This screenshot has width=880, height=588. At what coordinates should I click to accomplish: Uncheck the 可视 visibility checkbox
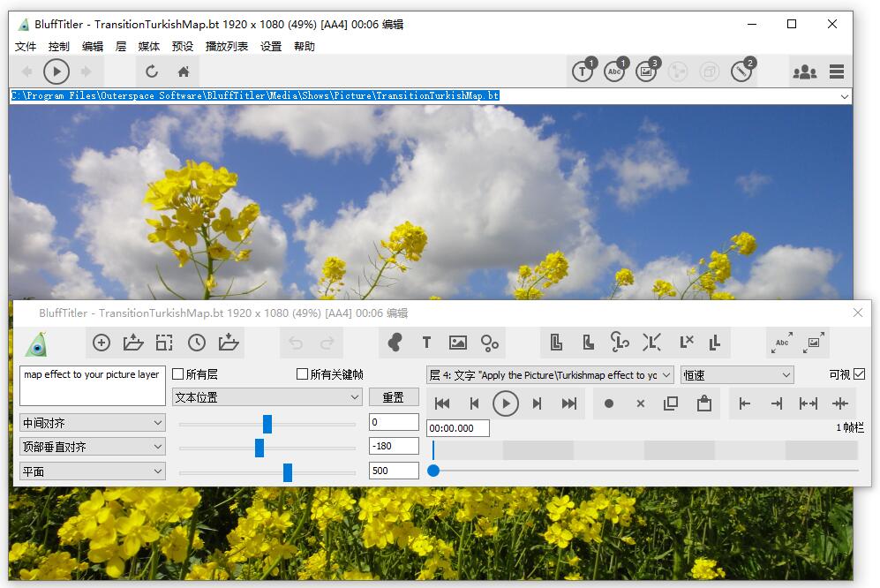[861, 373]
